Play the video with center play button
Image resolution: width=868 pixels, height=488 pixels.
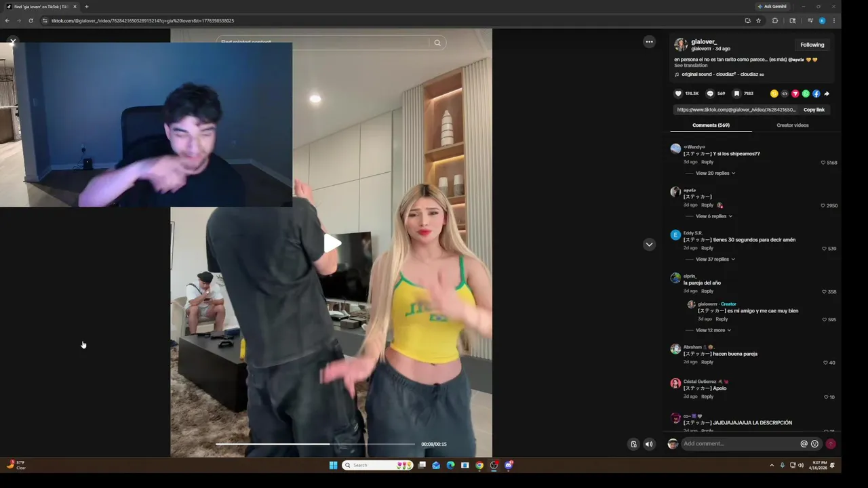(x=332, y=243)
